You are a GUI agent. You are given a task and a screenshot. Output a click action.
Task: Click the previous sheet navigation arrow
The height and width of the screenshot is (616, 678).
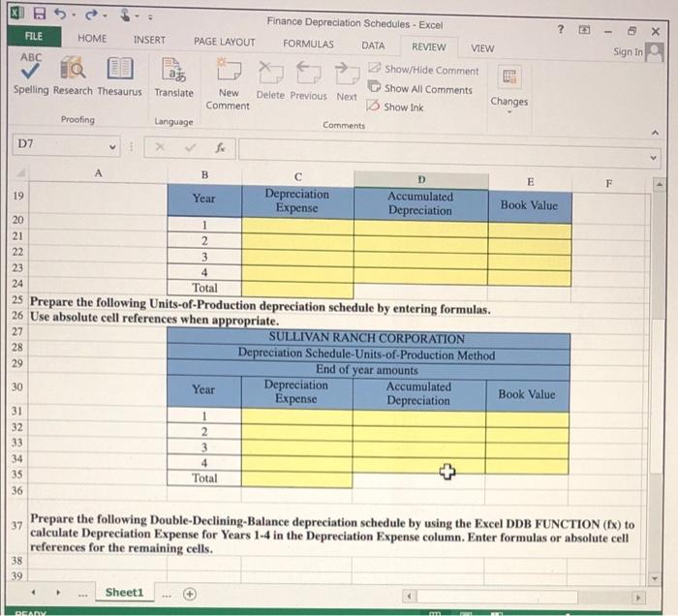(x=33, y=592)
